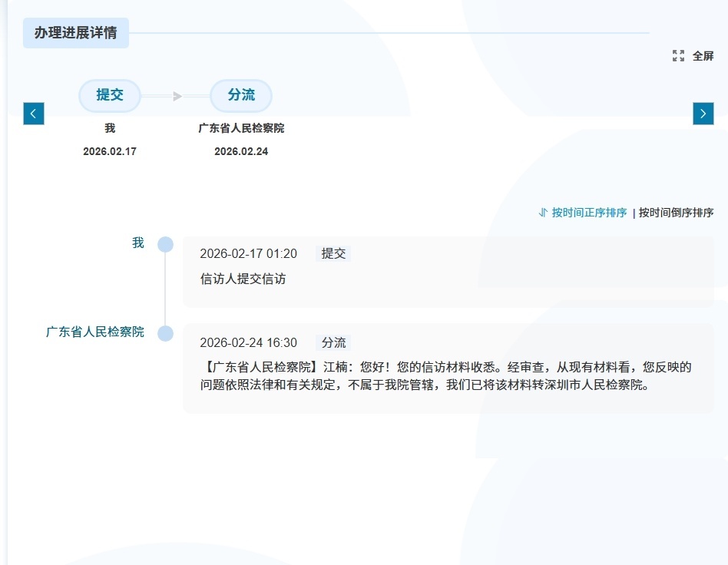Sort by 按时间倒序排序
This screenshot has width=728, height=565.
pos(676,213)
